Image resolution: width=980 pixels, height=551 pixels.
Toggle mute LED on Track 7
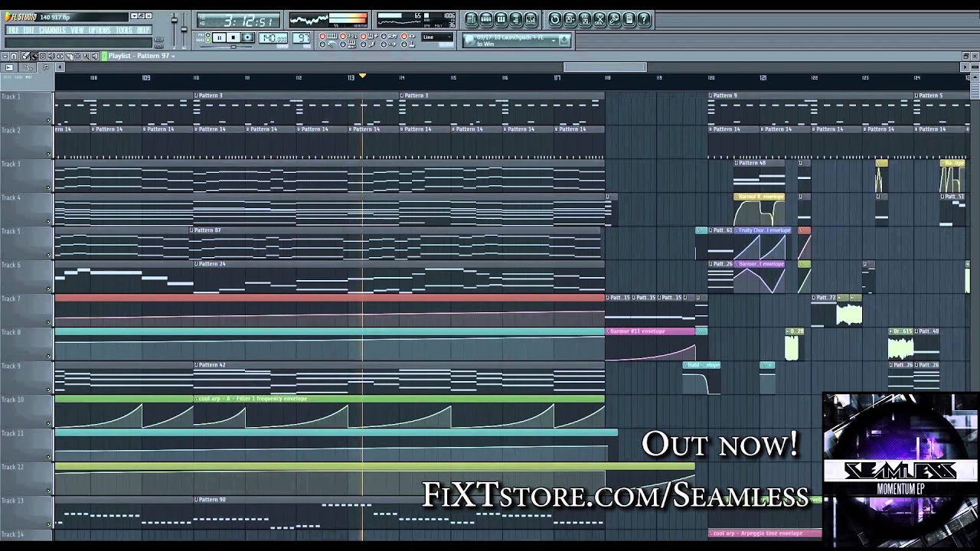click(x=48, y=322)
